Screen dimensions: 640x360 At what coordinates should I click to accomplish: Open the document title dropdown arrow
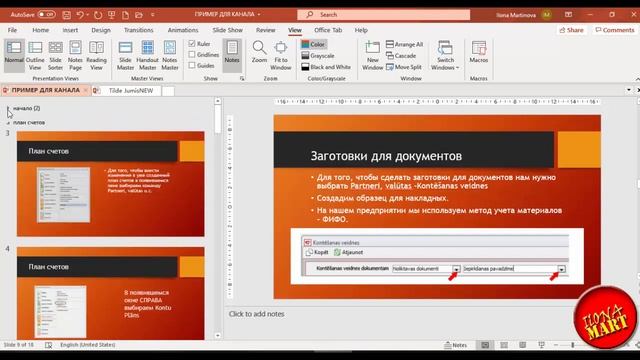pos(259,14)
